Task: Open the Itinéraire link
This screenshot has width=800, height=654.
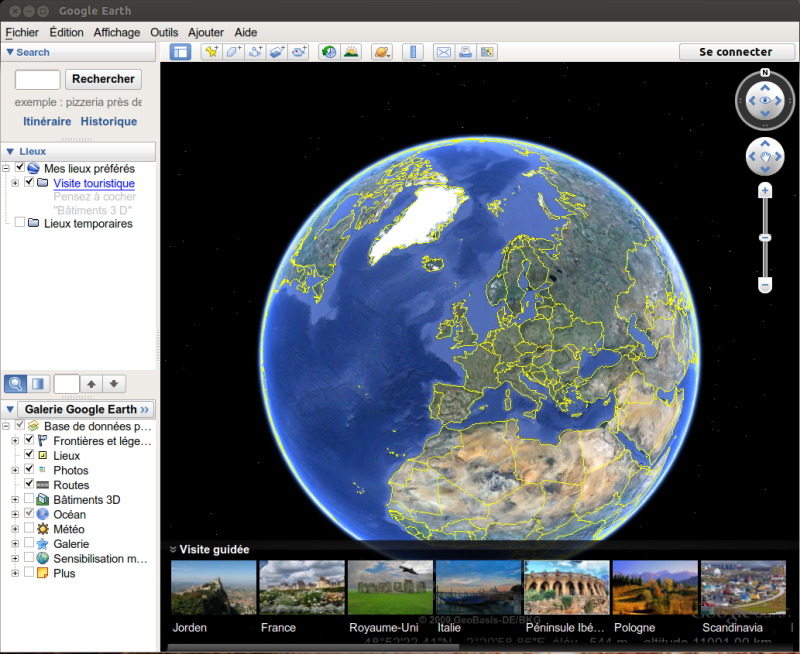Action: point(47,121)
